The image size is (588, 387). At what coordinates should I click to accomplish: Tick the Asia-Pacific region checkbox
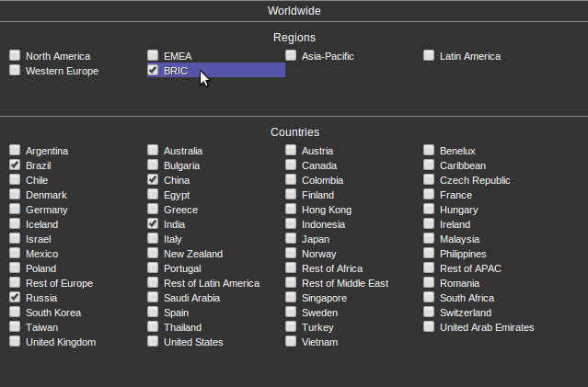291,55
